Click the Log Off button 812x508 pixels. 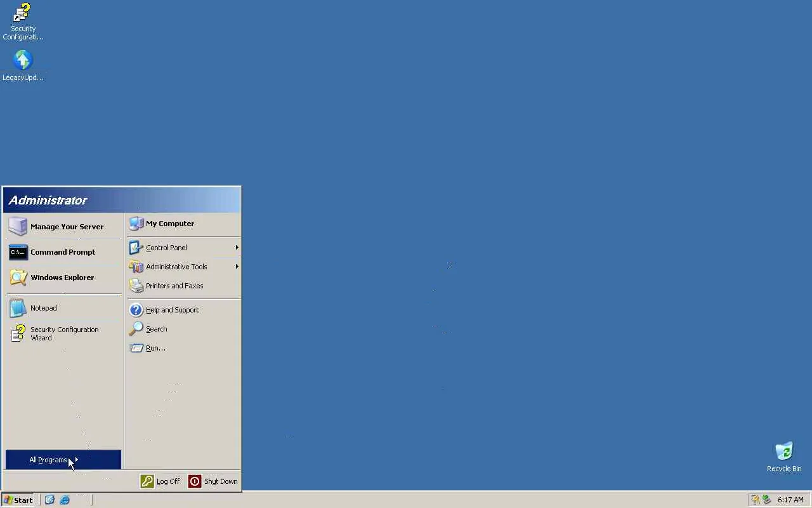160,481
